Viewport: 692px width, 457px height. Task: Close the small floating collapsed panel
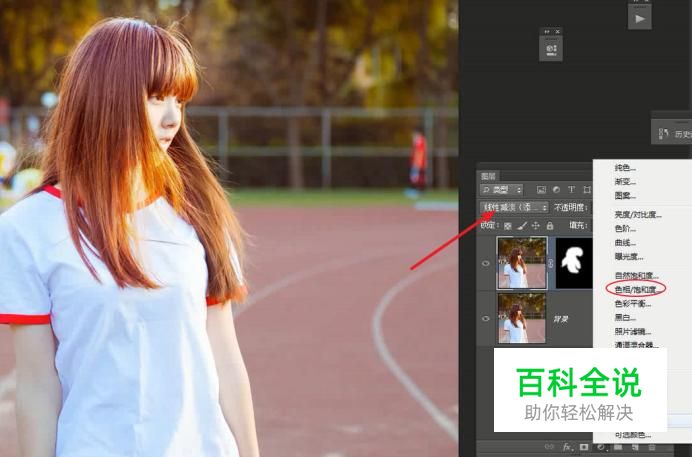click(x=557, y=32)
